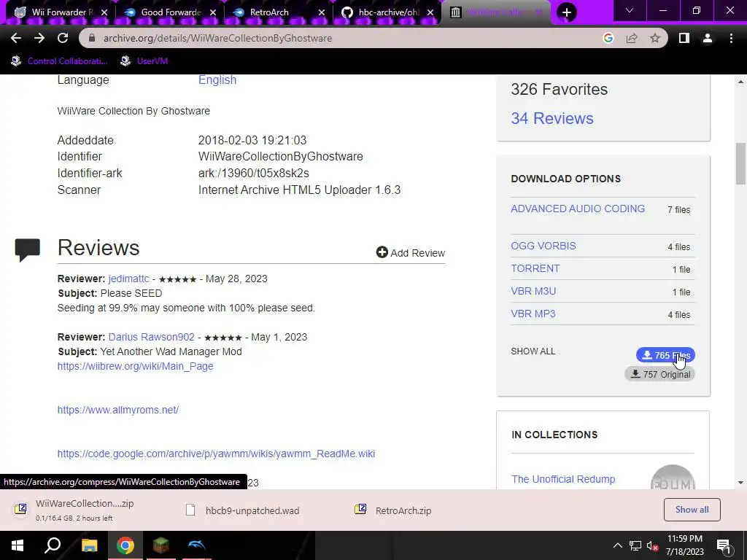Open the Windows Start menu
The image size is (747, 560).
pyautogui.click(x=18, y=545)
